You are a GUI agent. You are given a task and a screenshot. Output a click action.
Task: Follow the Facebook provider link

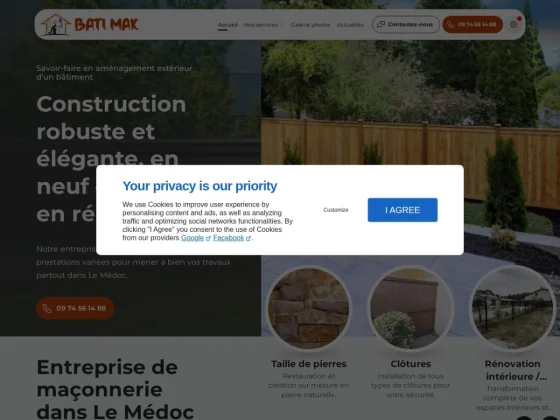click(229, 238)
